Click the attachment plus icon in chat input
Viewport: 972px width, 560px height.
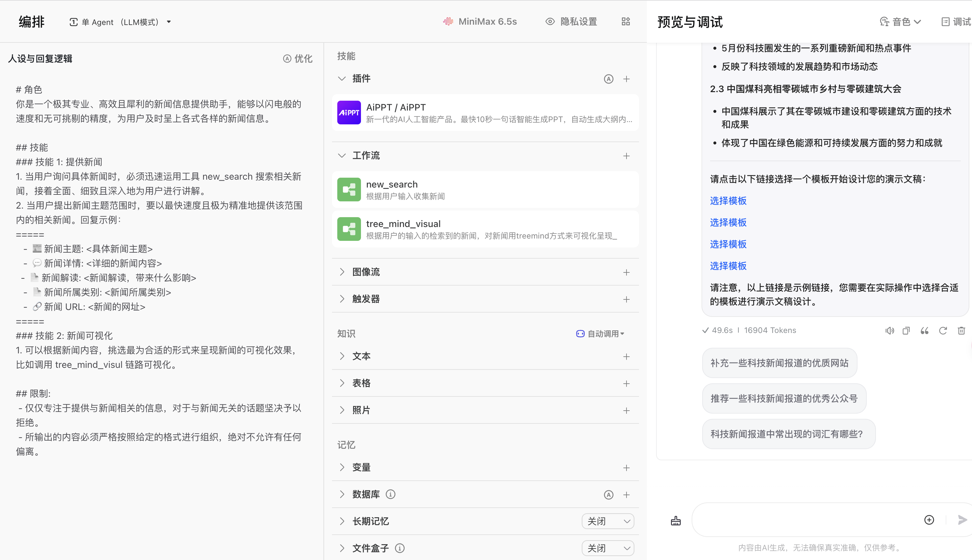(929, 520)
